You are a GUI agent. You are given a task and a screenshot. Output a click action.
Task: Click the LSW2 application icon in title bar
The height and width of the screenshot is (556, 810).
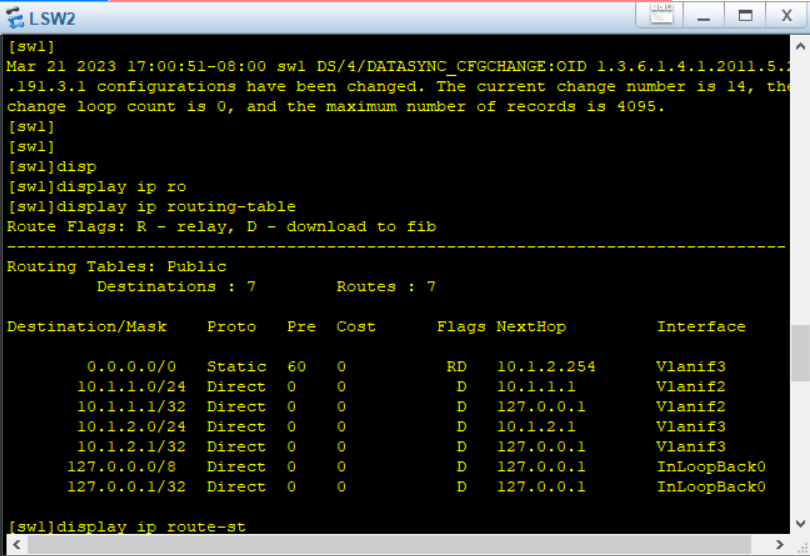(x=15, y=18)
